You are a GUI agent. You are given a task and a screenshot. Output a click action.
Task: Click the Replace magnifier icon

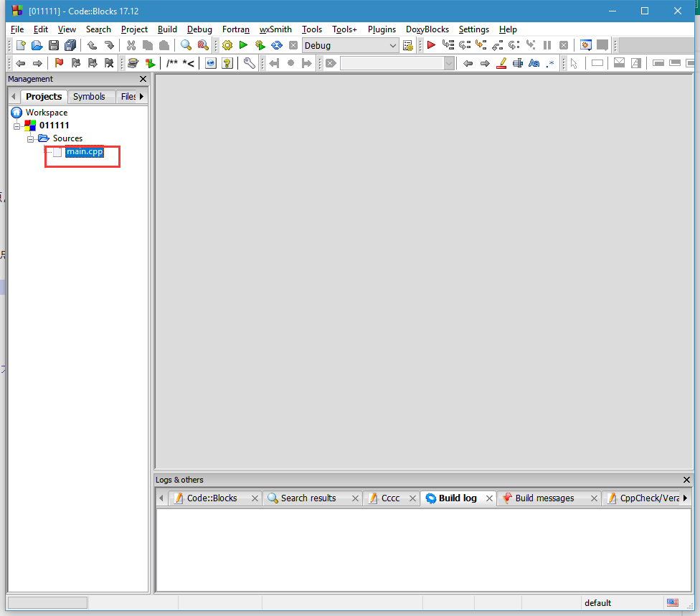[203, 45]
